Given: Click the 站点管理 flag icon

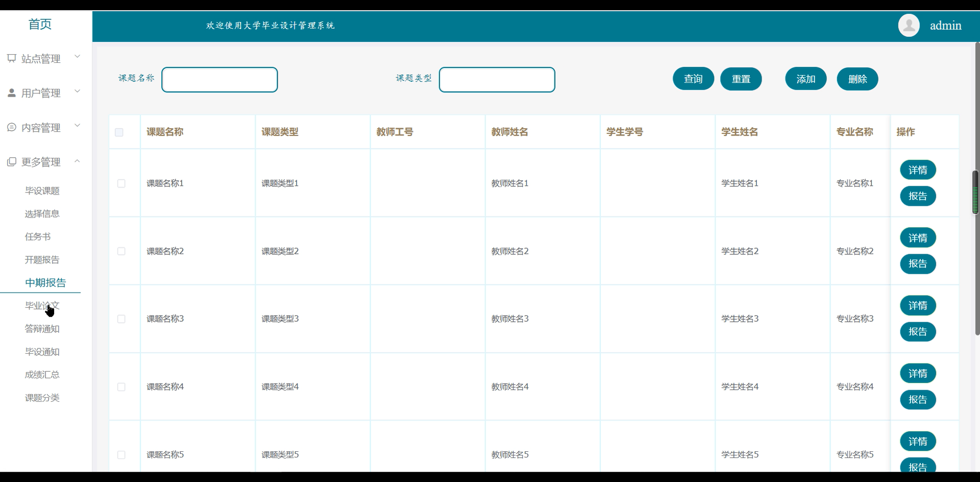Looking at the screenshot, I should pyautogui.click(x=12, y=59).
